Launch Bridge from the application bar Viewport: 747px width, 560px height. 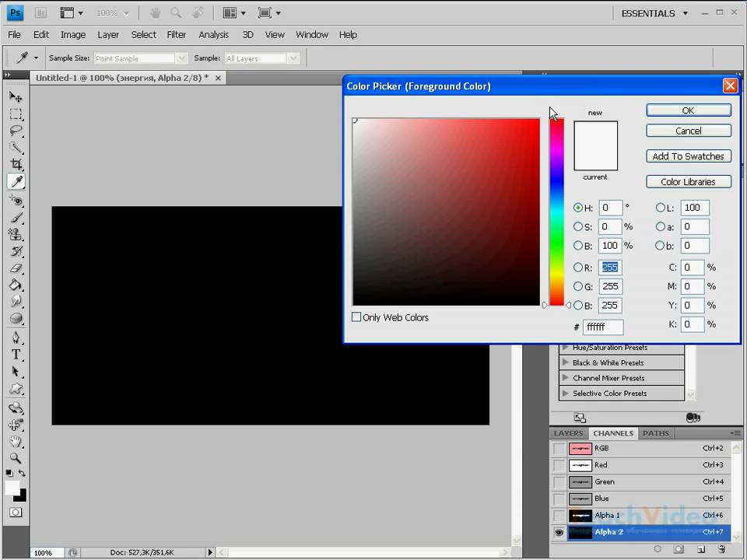tap(41, 13)
